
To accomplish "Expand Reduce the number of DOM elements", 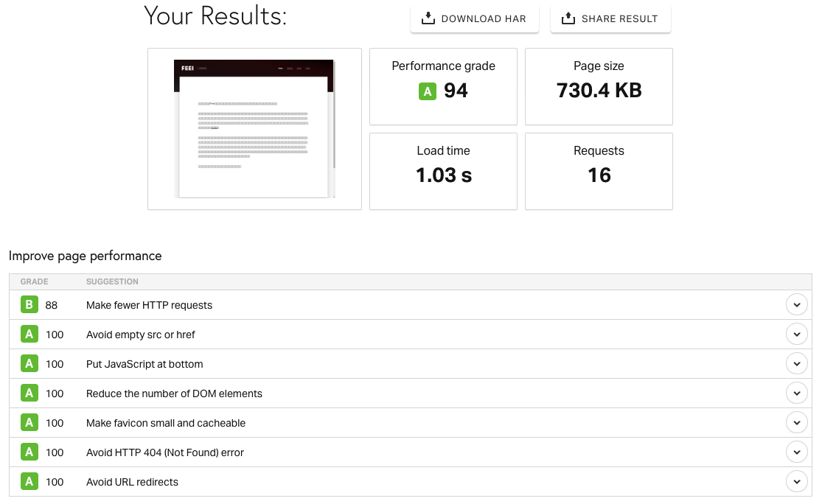I will tap(796, 393).
